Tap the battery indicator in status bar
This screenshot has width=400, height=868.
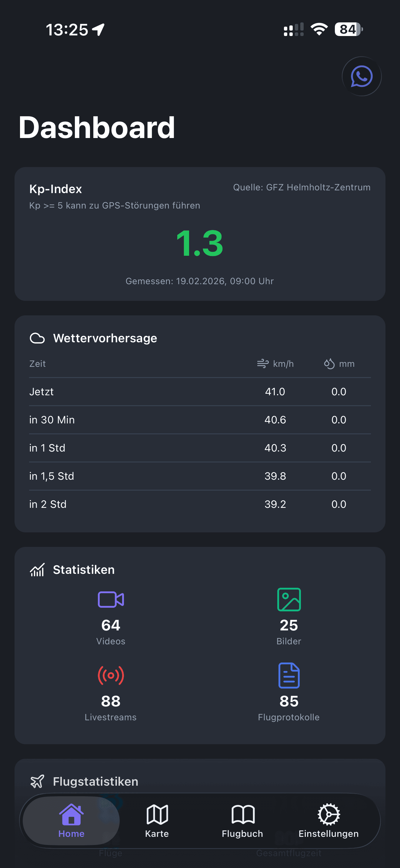click(x=348, y=29)
